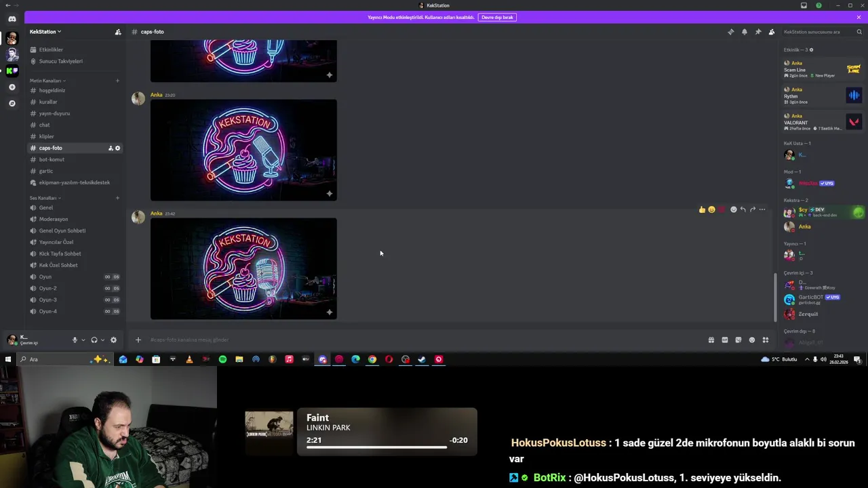
Task: Open more options on Anka's 23:42 message
Action: (x=762, y=209)
